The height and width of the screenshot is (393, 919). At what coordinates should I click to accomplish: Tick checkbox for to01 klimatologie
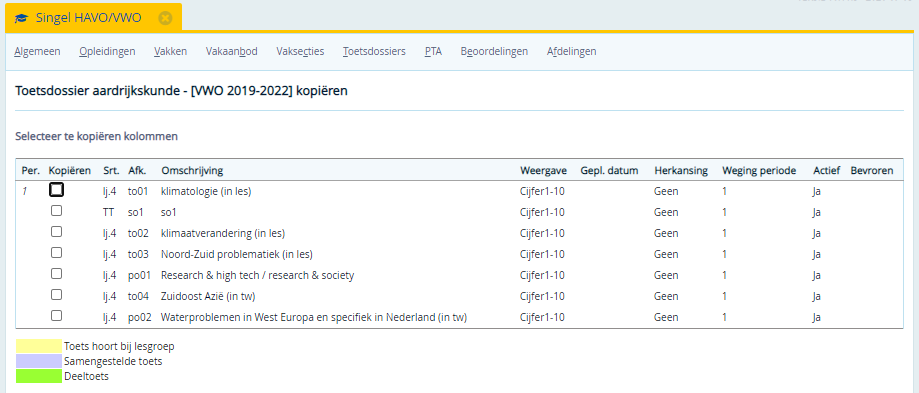(x=56, y=190)
